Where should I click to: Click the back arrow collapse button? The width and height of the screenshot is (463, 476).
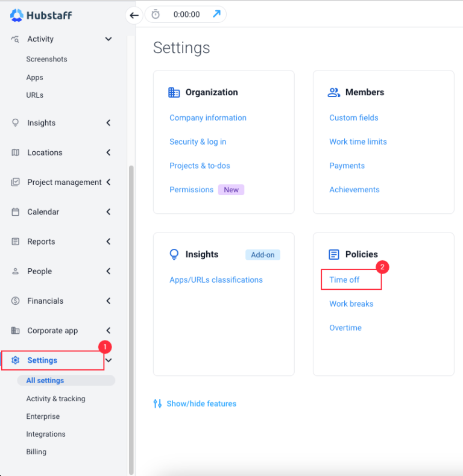[x=134, y=15]
